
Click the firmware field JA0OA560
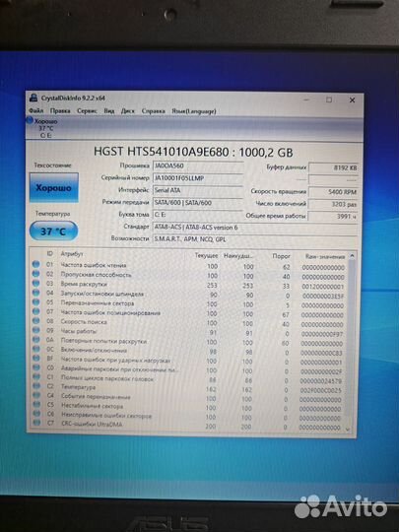coord(198,166)
